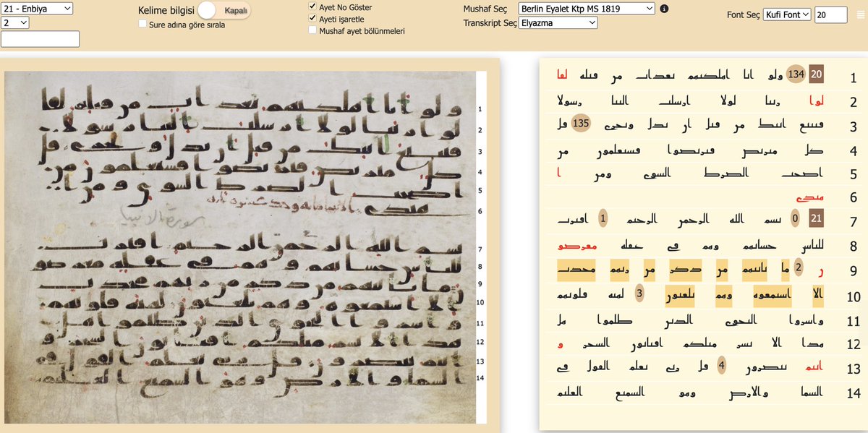
Task: Open the Mushaf info icon
Action: [x=664, y=9]
